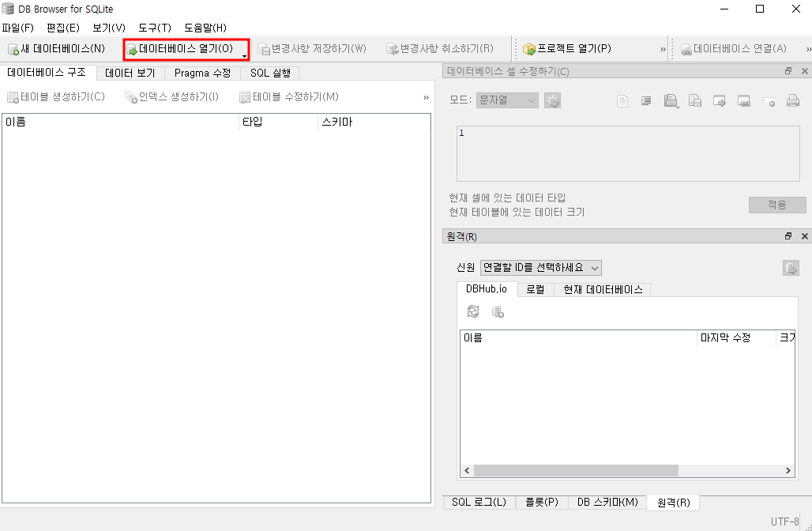The height and width of the screenshot is (531, 812).
Task: Float the 데이터베이스 셀 수정하기 panel
Action: pyautogui.click(x=788, y=71)
